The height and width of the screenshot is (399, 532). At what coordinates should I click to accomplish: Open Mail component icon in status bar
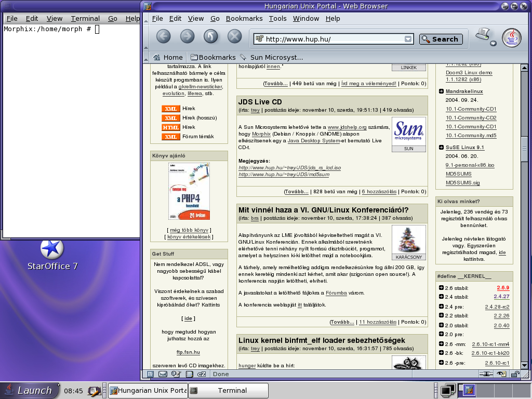[163, 374]
